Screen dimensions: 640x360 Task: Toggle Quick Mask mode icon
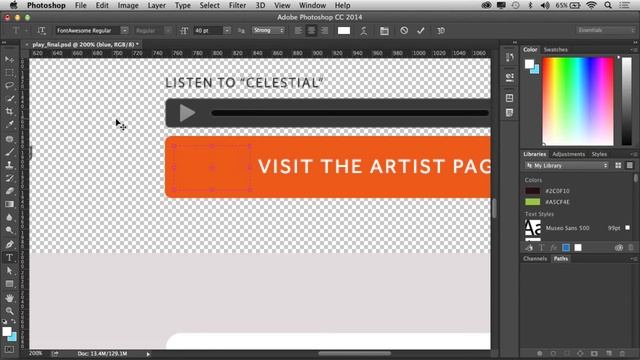pos(9,349)
